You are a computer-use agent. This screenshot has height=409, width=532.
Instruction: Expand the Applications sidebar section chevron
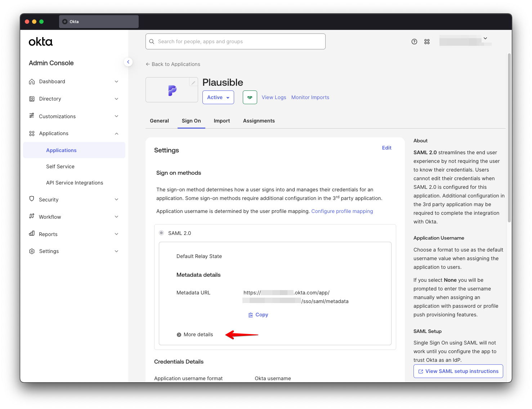pos(116,133)
